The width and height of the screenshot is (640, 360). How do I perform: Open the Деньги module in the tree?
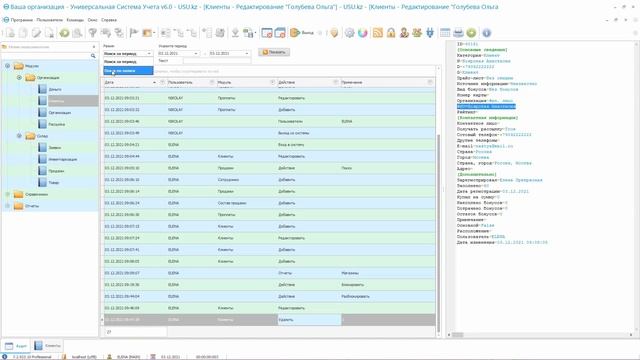[55, 89]
